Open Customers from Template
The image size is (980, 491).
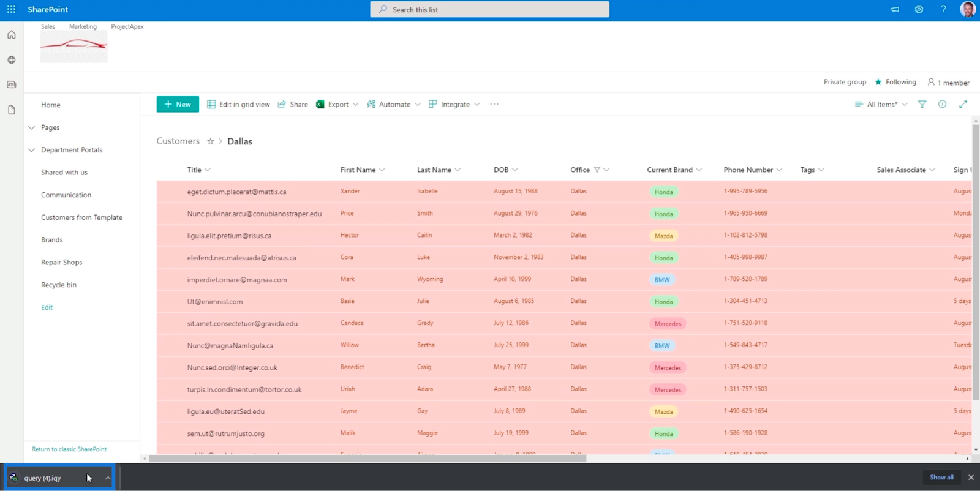(81, 218)
